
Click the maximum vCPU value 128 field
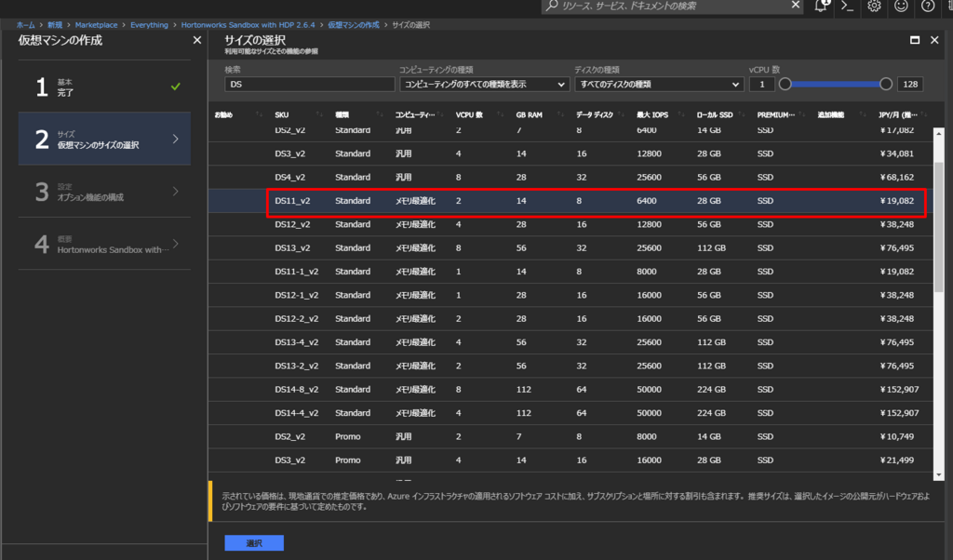click(910, 85)
